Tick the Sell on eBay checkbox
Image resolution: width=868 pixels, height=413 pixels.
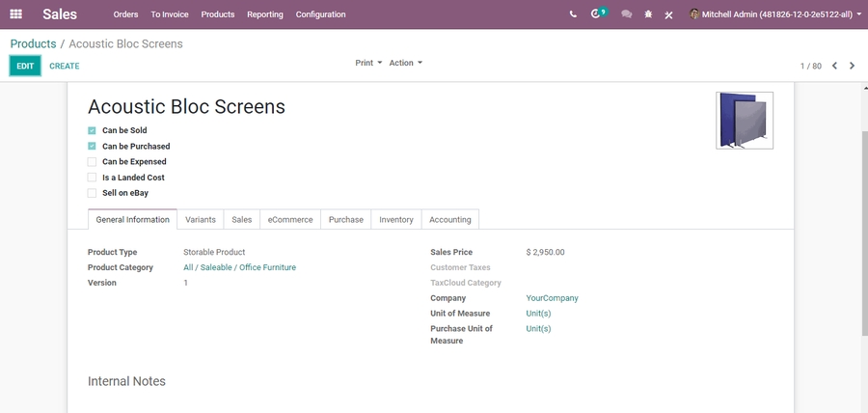93,193
